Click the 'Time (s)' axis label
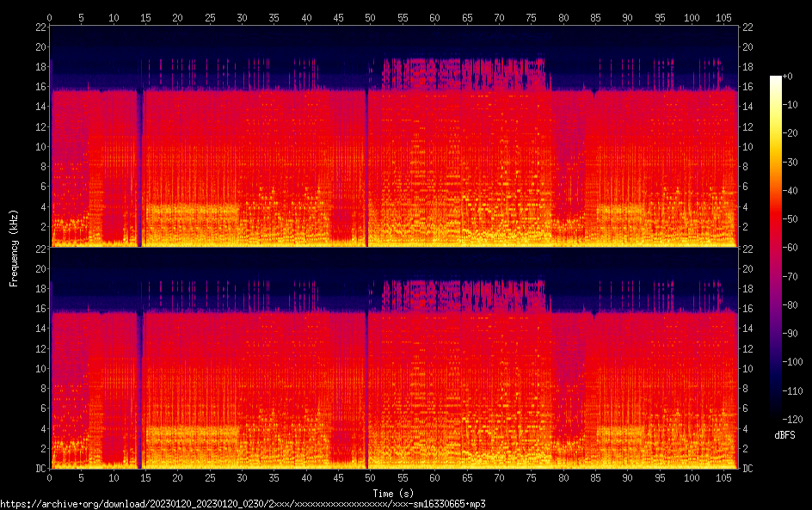 [x=393, y=493]
